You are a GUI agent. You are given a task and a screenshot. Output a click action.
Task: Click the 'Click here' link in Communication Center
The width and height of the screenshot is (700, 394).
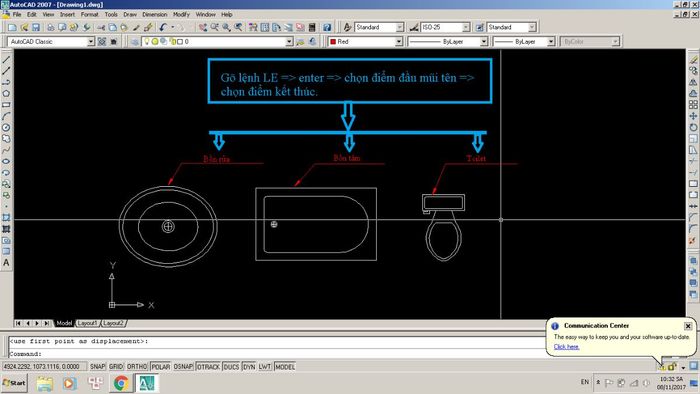coord(567,347)
